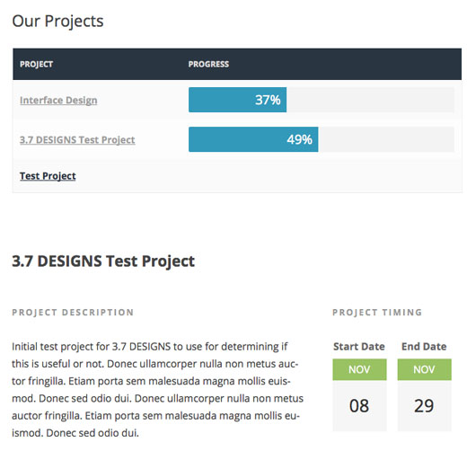Click the start day number 08
This screenshot has height=469, width=476.
coord(359,406)
